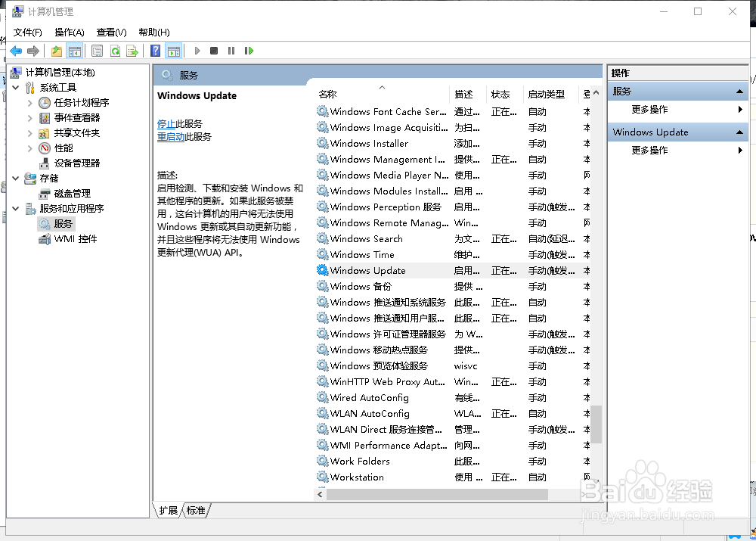Select the Wired AutoConfig service row
The height and width of the screenshot is (541, 756).
(453, 398)
